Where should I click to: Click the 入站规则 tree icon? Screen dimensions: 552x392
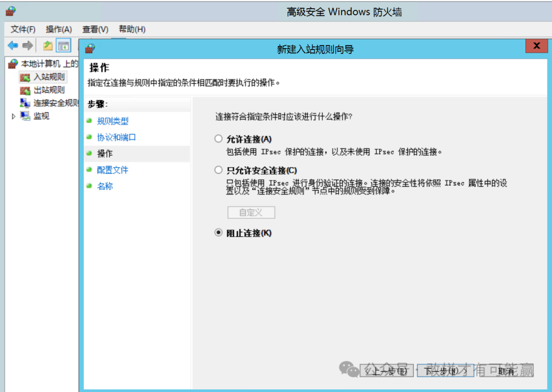pyautogui.click(x=25, y=77)
